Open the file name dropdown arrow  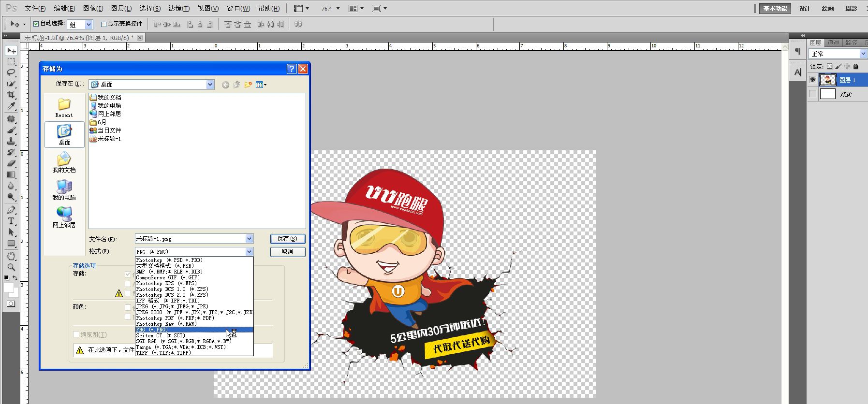[249, 239]
